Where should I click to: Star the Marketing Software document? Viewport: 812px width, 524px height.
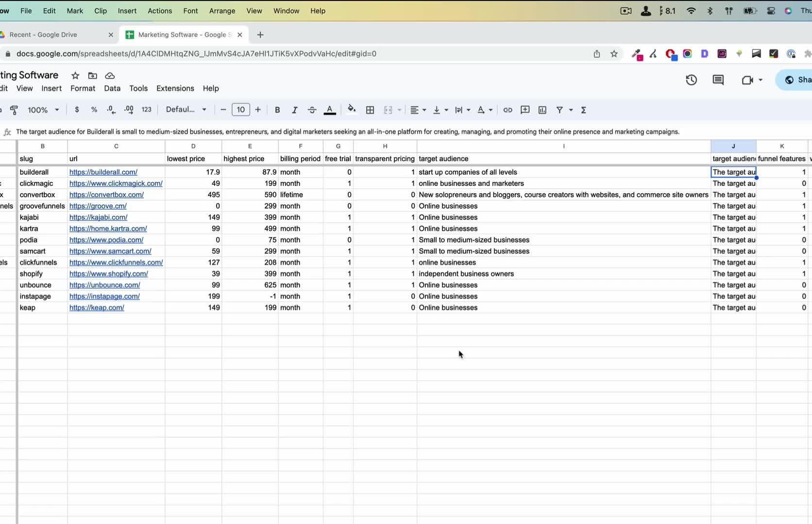coord(75,75)
